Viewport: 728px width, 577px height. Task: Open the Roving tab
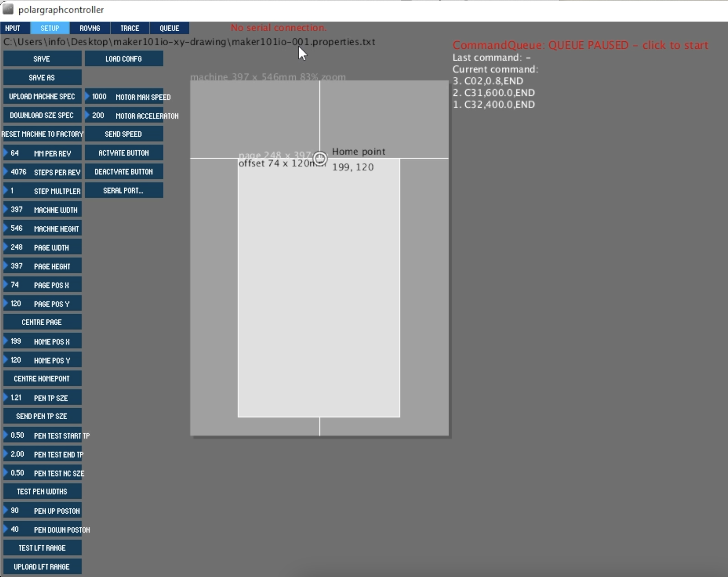tap(90, 28)
